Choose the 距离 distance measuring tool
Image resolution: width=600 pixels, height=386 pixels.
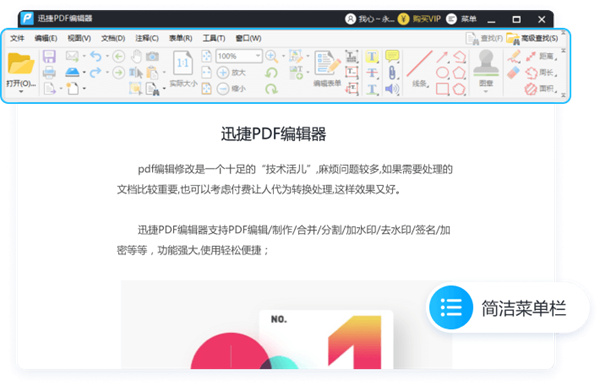[541, 57]
